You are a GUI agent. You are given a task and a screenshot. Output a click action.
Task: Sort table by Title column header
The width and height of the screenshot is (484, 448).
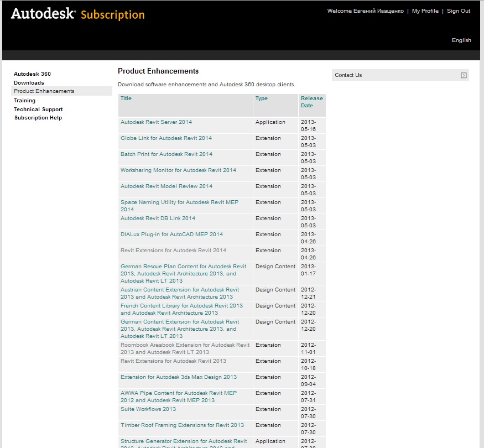pyautogui.click(x=126, y=98)
